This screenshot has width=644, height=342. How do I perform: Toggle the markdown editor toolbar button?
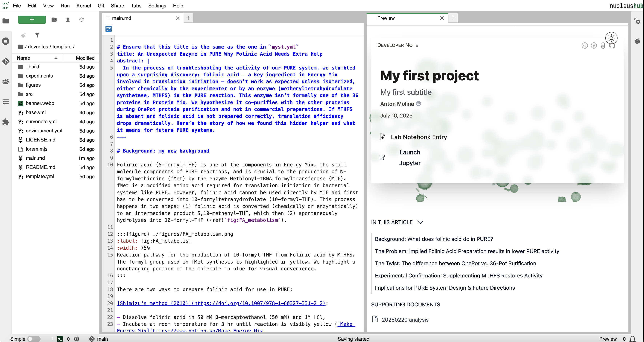tap(109, 29)
